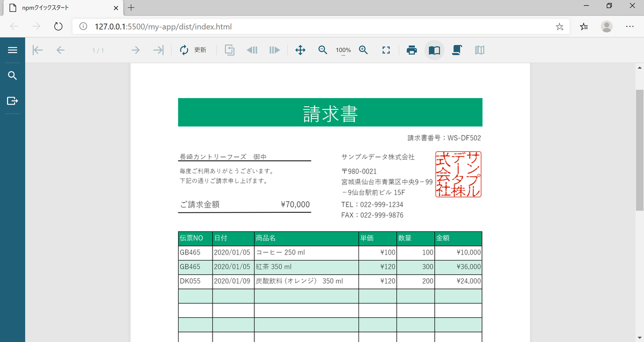The image size is (644, 342).
Task: Click the go-to-parent-report icon
Action: [x=230, y=50]
